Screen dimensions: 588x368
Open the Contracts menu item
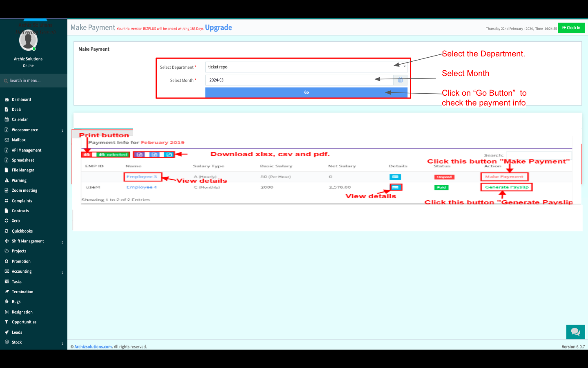(20, 211)
